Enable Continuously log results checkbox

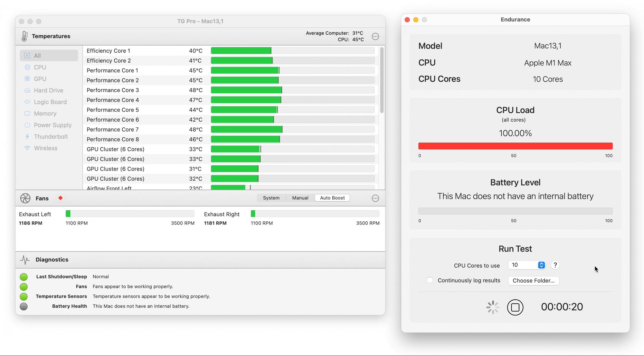point(430,280)
